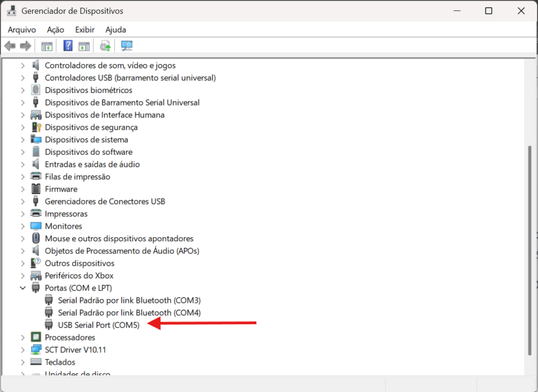The image size is (538, 392).
Task: Click the Show/Hide Console Tree toolbar icon
Action: [47, 46]
